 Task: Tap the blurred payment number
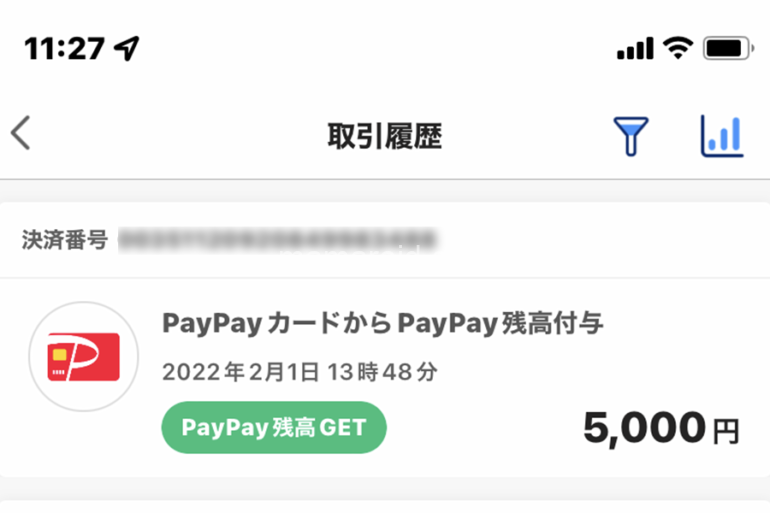(277, 241)
